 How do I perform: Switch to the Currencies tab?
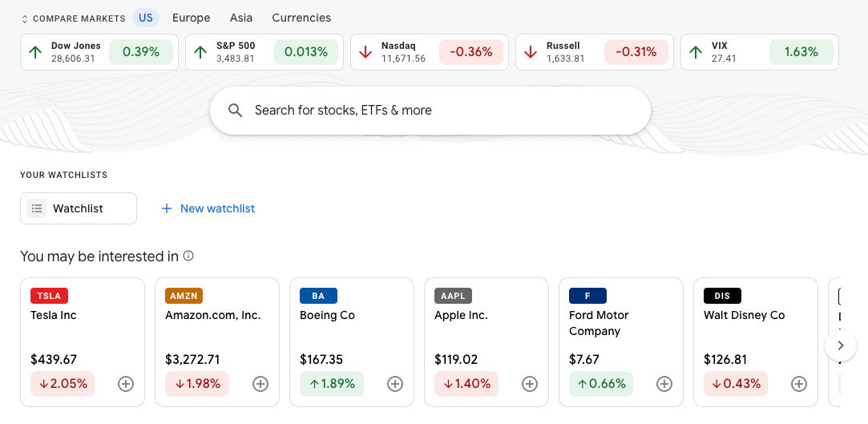[301, 18]
